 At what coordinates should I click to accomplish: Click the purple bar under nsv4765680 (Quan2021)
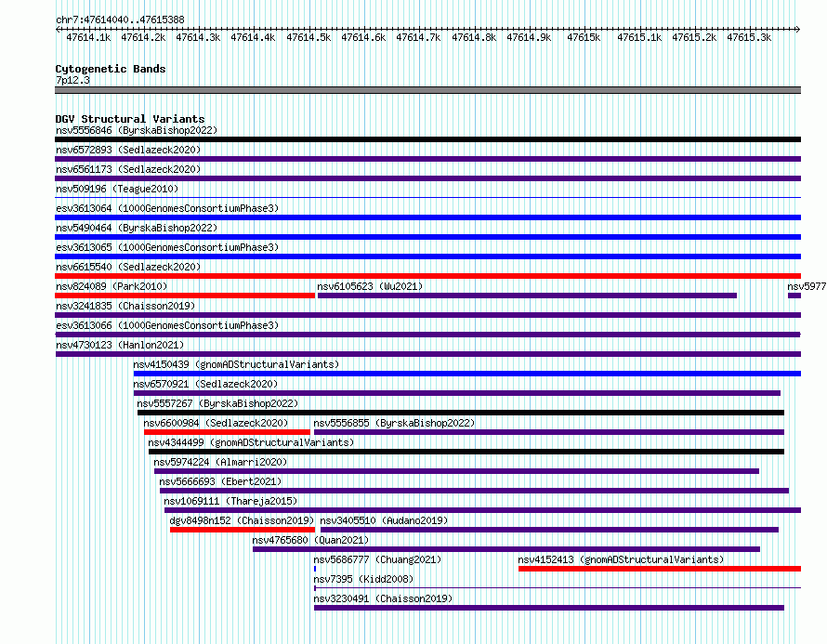coord(506,549)
